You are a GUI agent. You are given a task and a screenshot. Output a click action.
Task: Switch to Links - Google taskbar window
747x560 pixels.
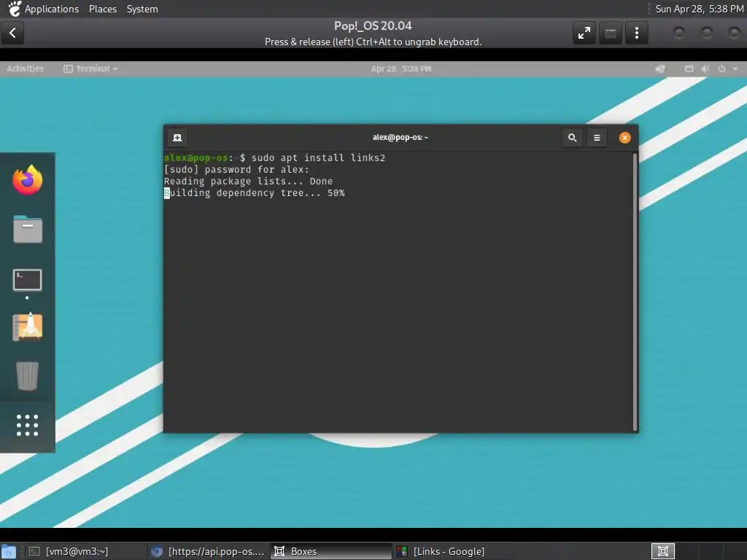[x=454, y=551]
